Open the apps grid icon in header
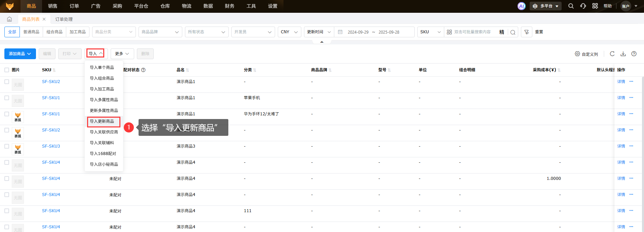 (595, 6)
